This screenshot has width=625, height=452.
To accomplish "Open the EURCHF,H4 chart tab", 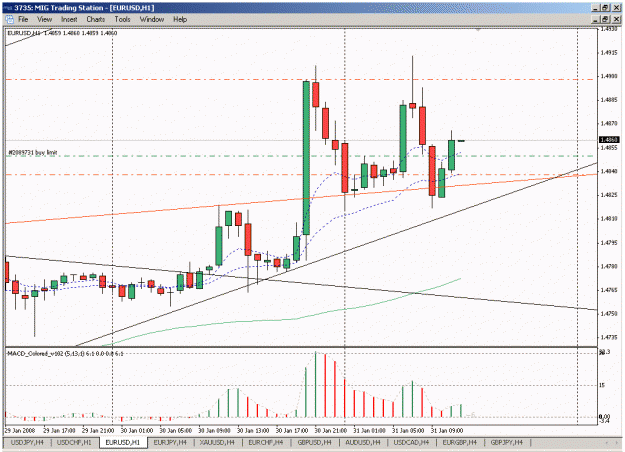I will coord(265,442).
